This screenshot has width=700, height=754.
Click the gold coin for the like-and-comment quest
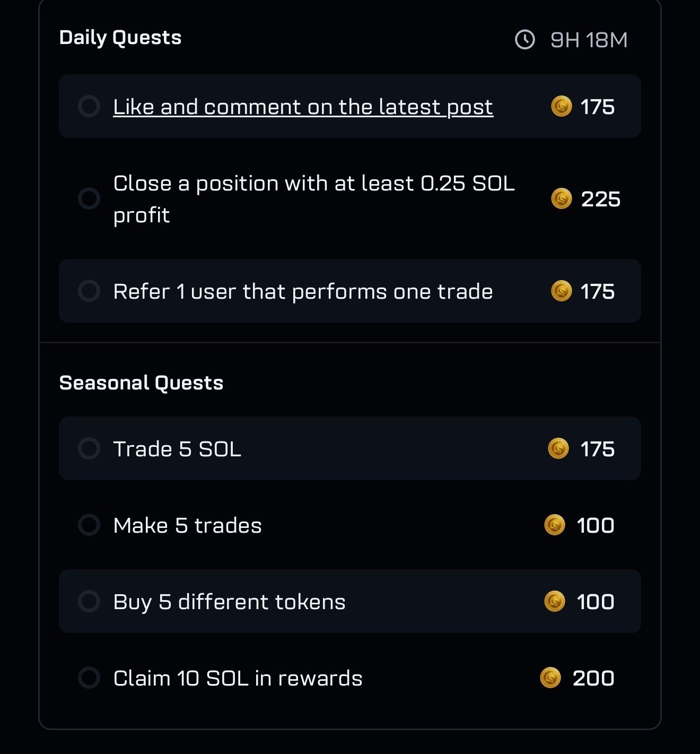coord(562,106)
